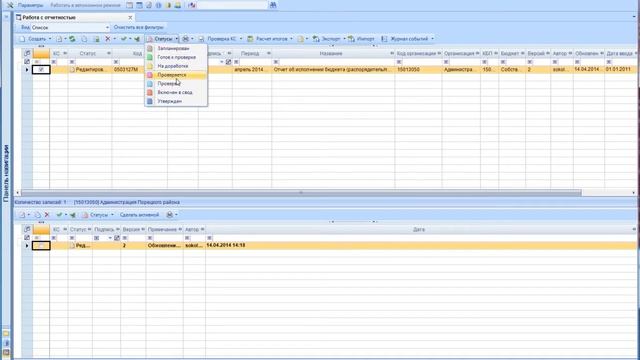Toggle the filter row checkbox icon in upper grid

(x=27, y=62)
